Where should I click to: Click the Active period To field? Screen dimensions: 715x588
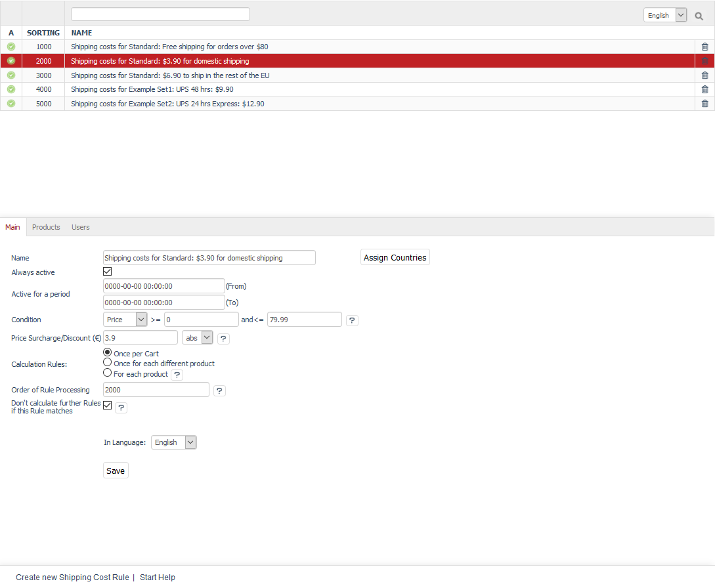pyautogui.click(x=164, y=303)
